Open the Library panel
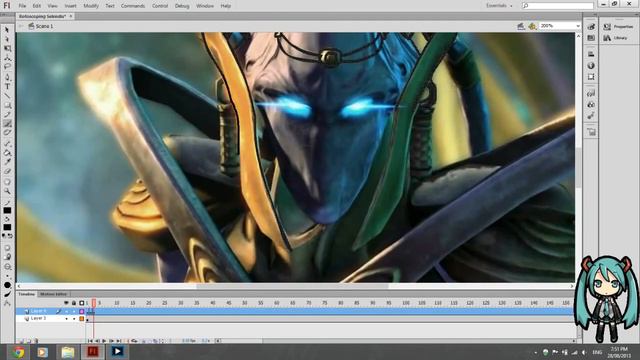Screen dimensions: 640x360 pos(616,38)
